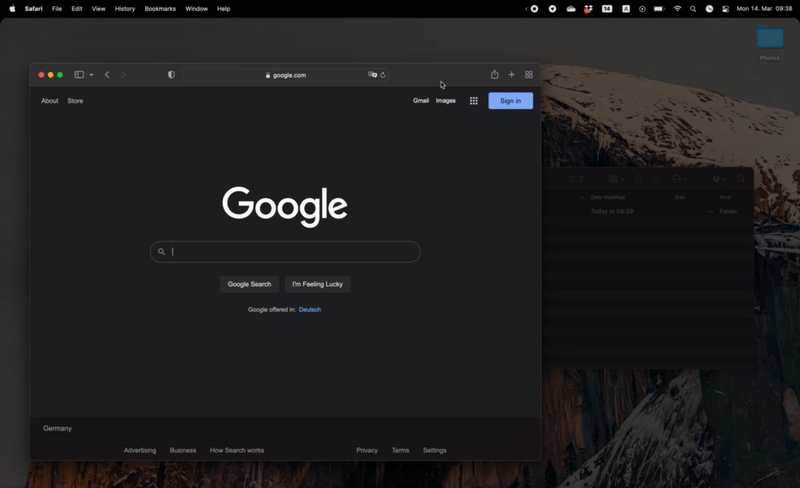Open the sidebar dropdown arrow in Safari
Viewport: 800px width, 488px height.
(91, 75)
